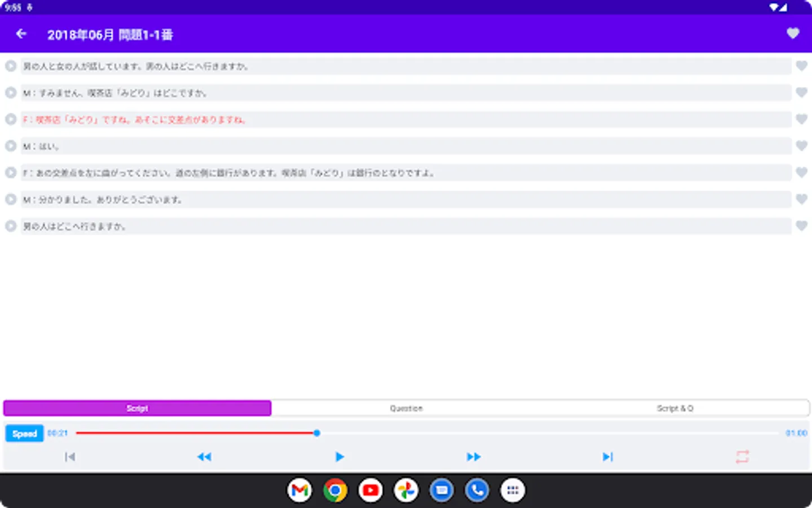Skip to the previous track icon
Screen dimensions: 812x508
click(70, 457)
